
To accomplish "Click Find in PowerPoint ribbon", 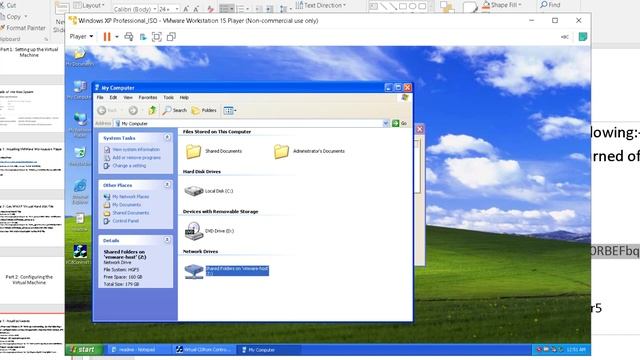I will pyautogui.click(x=550, y=5).
